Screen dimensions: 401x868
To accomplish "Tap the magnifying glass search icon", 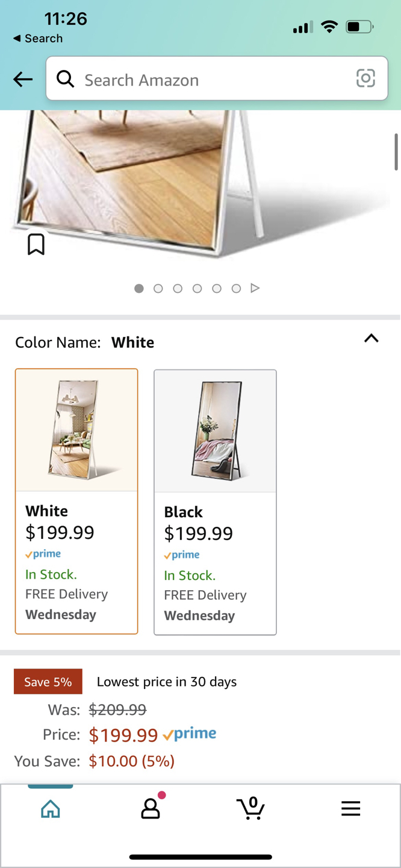I will [65, 79].
